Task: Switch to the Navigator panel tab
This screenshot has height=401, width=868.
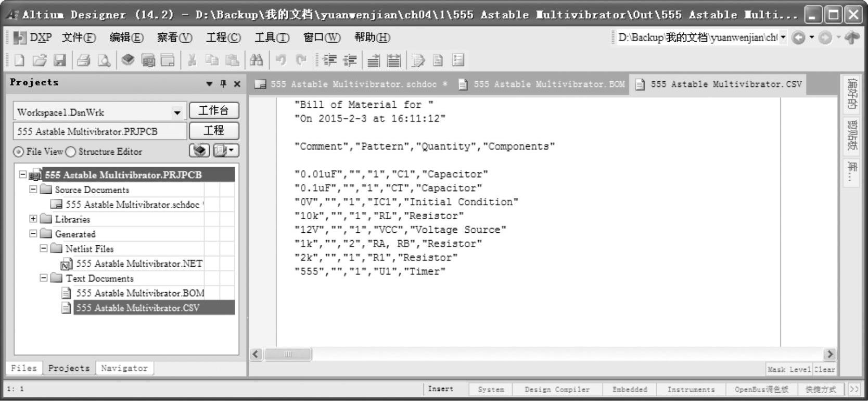Action: click(x=124, y=368)
